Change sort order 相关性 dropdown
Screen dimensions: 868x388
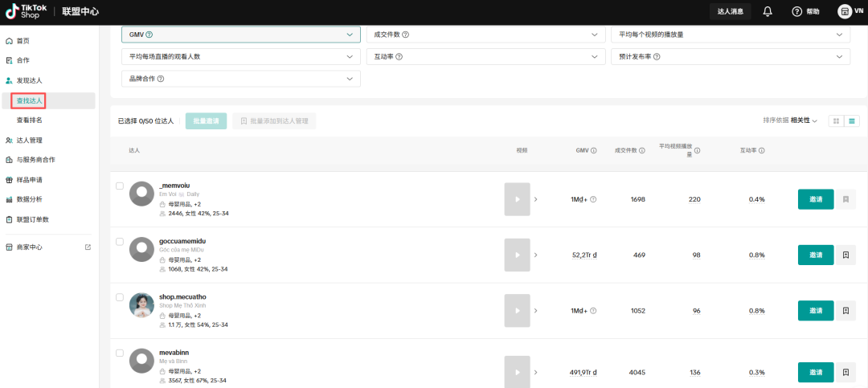point(804,120)
